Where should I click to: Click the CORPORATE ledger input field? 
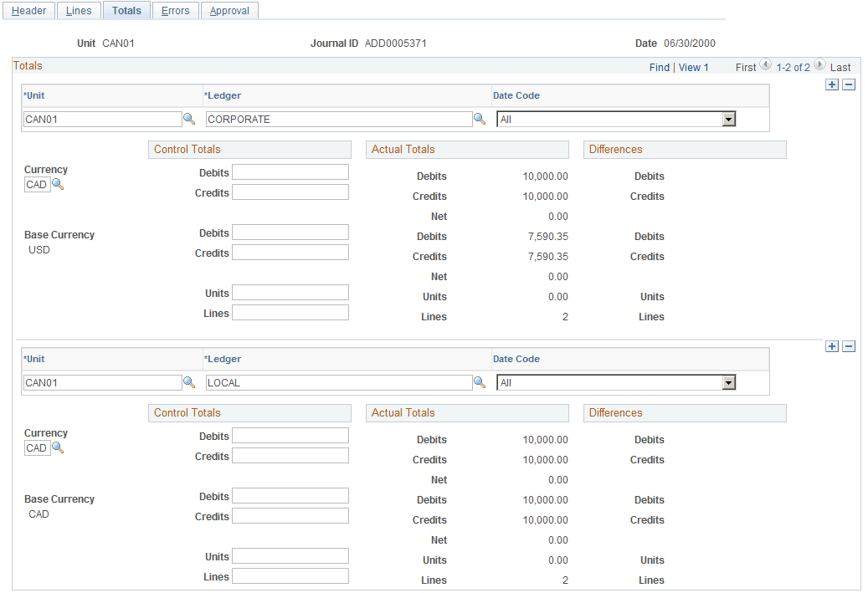pos(339,119)
